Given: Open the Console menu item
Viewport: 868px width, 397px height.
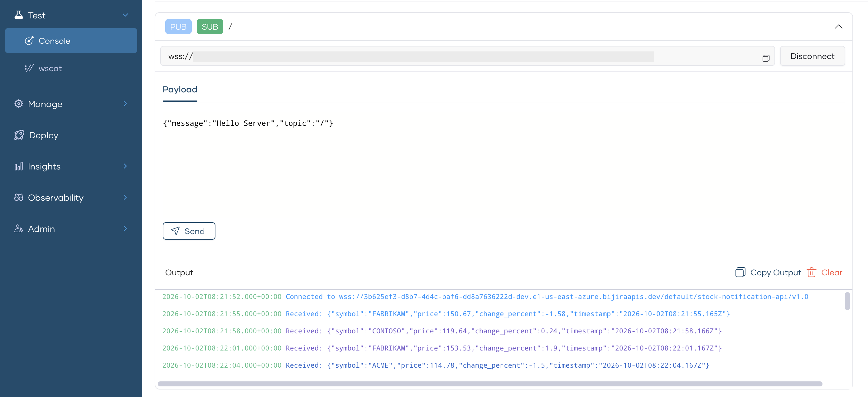Looking at the screenshot, I should [71, 41].
